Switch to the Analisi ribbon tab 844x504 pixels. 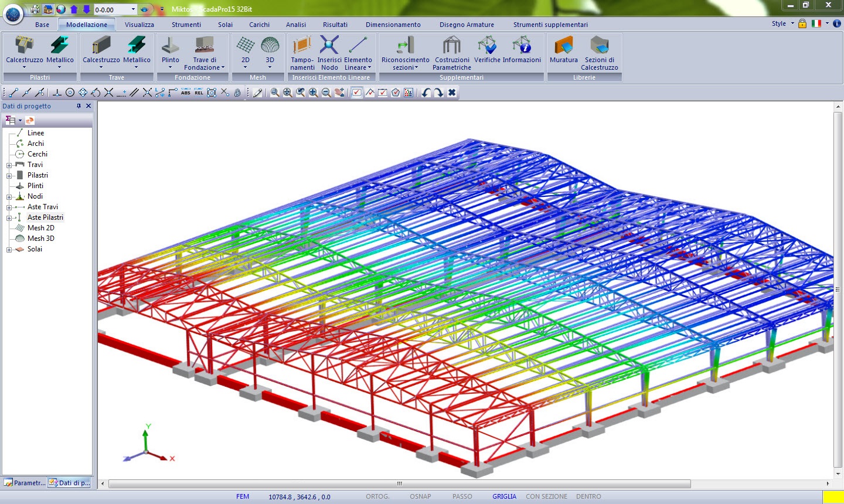pyautogui.click(x=295, y=25)
